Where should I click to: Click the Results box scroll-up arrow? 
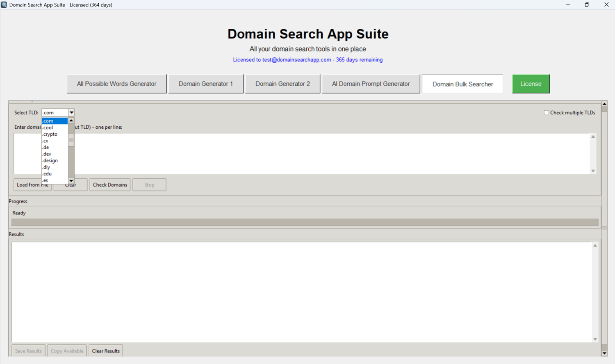595,246
